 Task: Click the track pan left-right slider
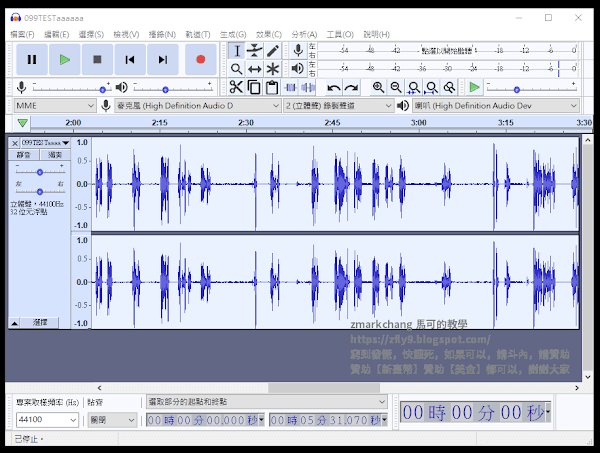click(40, 191)
